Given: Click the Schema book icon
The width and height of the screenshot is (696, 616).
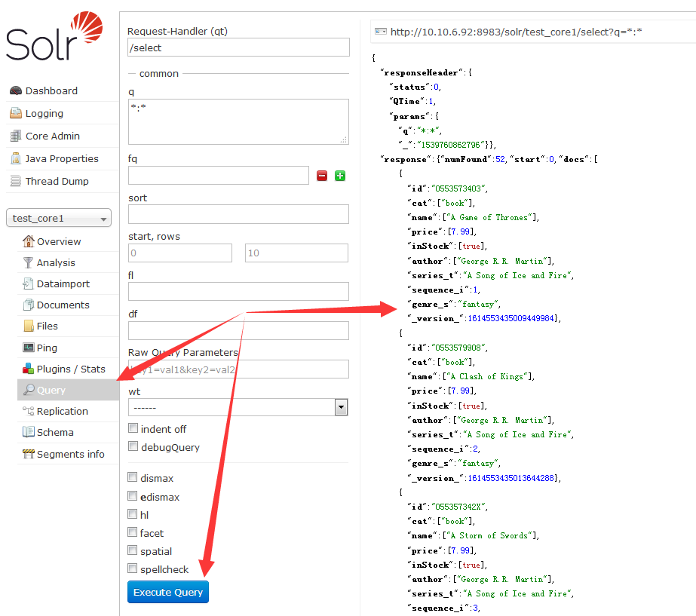Looking at the screenshot, I should [29, 432].
